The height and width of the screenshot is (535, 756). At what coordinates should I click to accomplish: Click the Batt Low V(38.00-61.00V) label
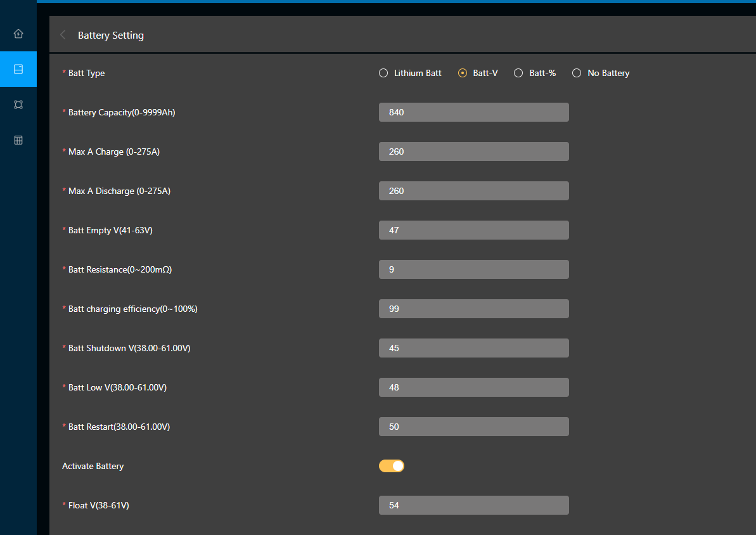coord(118,388)
